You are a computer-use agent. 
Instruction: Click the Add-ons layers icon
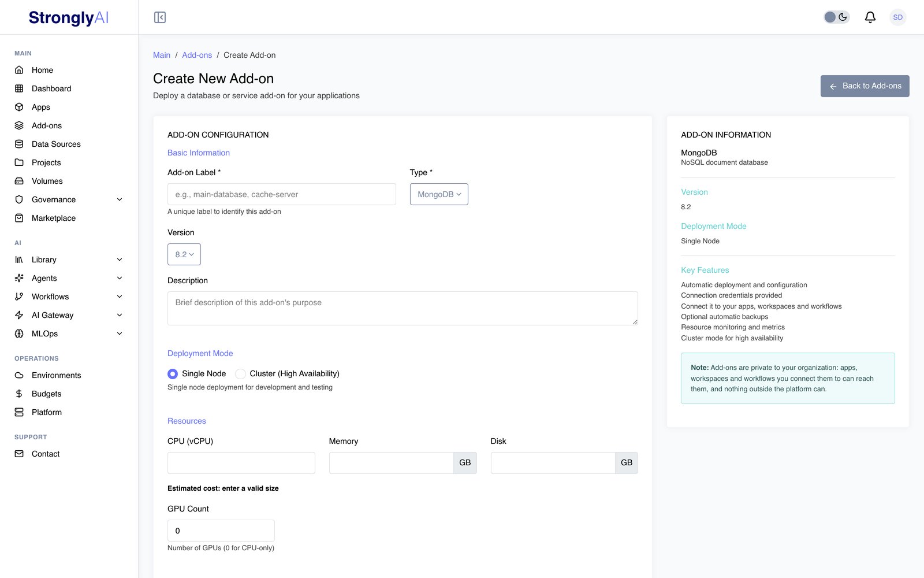click(19, 125)
